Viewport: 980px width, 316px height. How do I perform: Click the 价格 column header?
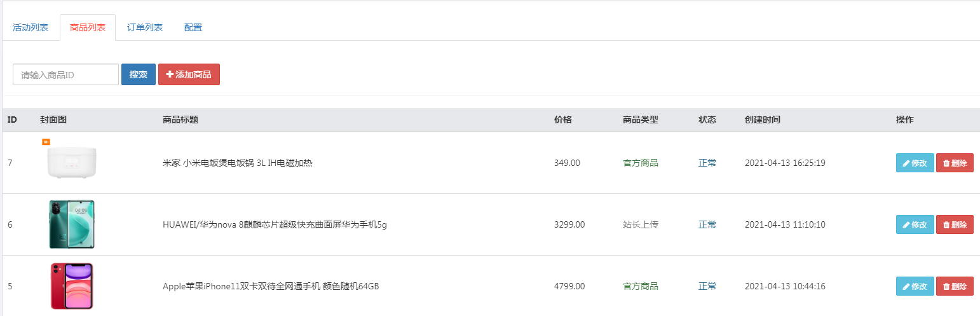click(563, 120)
